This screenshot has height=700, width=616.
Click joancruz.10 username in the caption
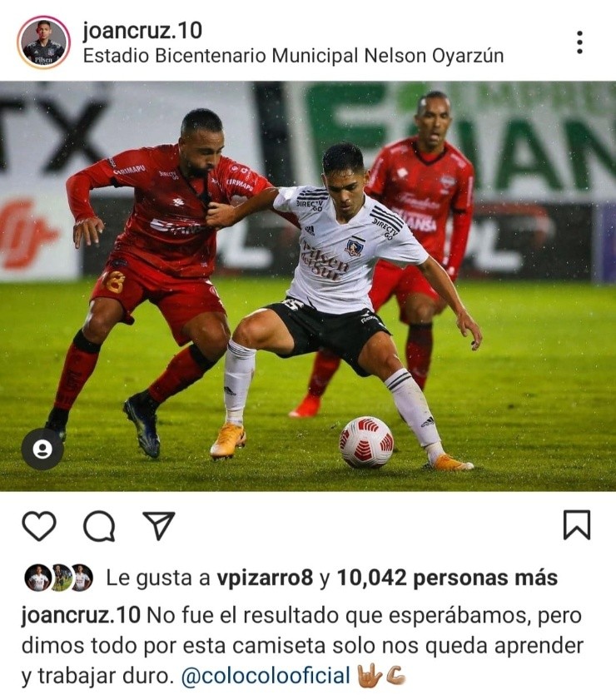coord(81,616)
